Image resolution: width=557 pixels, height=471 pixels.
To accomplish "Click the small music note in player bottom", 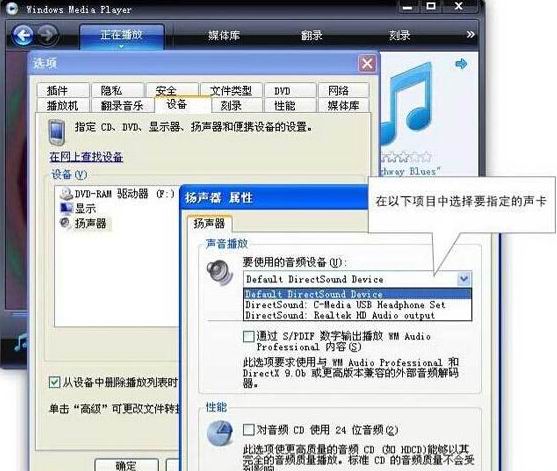I will pos(21,342).
